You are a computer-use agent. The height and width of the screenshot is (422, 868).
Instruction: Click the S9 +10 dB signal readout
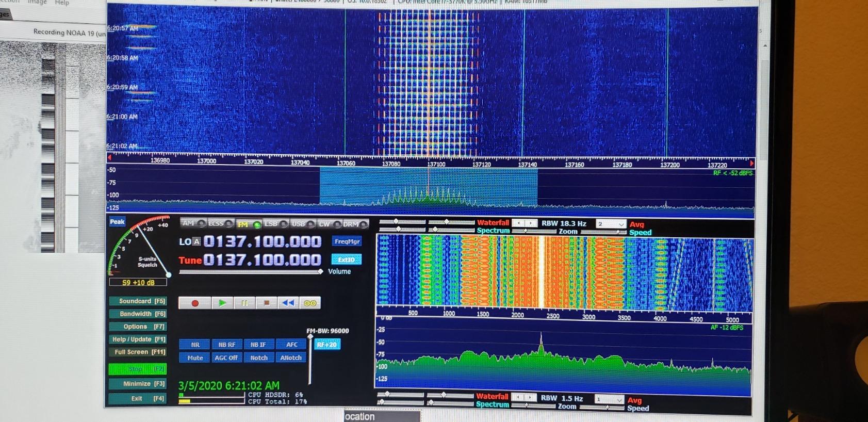tap(138, 282)
